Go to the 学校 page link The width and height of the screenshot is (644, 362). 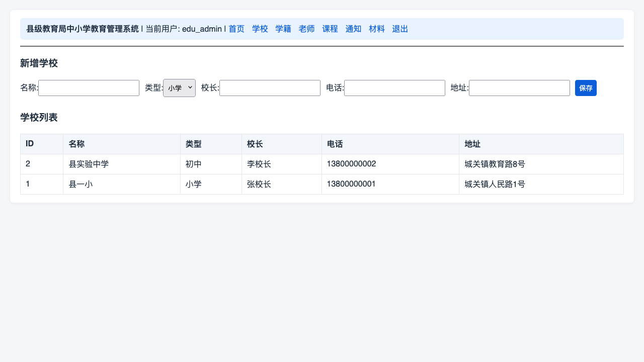pyautogui.click(x=260, y=29)
